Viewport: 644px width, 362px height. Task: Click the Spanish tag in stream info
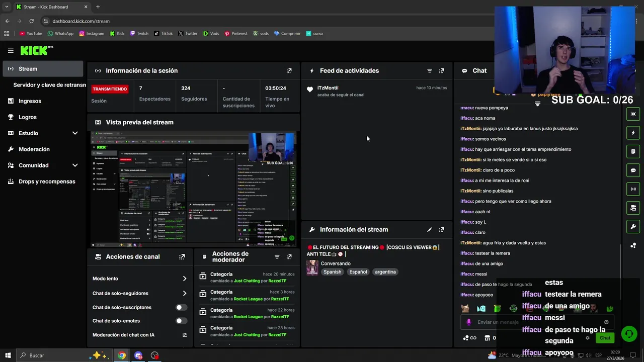pyautogui.click(x=332, y=272)
